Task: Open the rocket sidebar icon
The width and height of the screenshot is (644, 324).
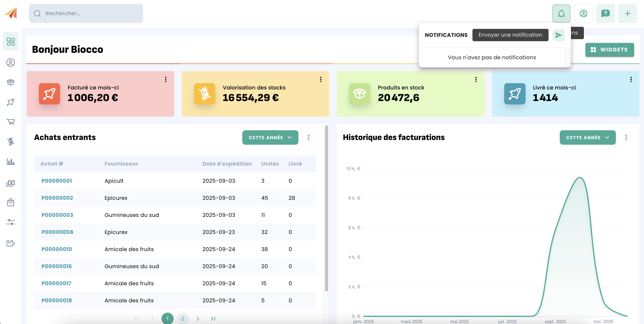Action: pos(10,102)
